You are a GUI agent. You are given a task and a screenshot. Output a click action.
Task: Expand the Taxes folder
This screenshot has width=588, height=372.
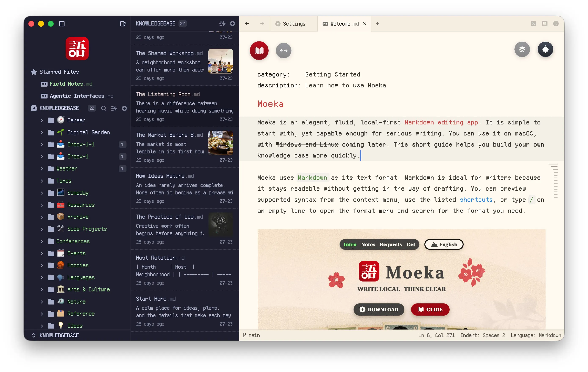tap(41, 181)
